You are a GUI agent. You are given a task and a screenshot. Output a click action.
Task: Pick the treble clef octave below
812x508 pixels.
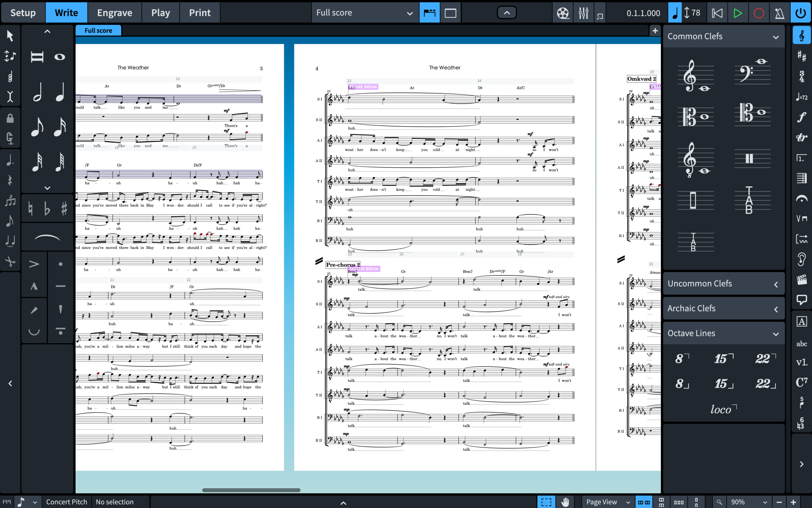point(695,160)
